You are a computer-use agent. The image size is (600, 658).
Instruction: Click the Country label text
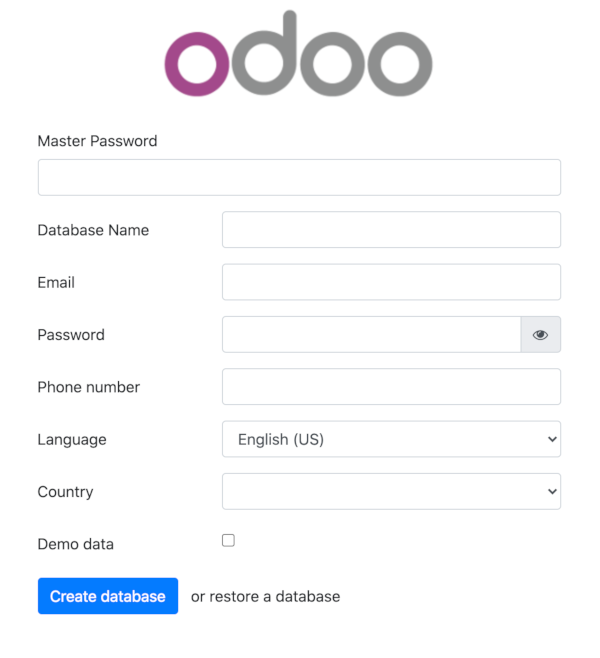pos(65,492)
